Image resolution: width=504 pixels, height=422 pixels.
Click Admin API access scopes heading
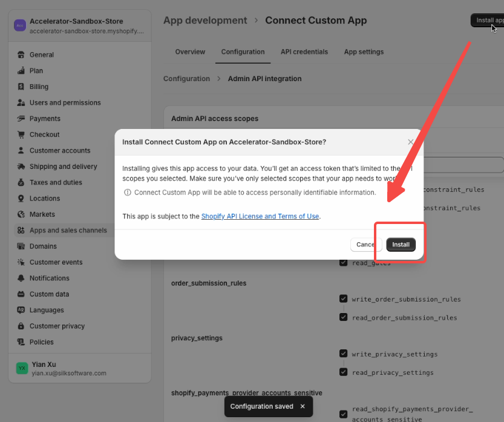215,119
